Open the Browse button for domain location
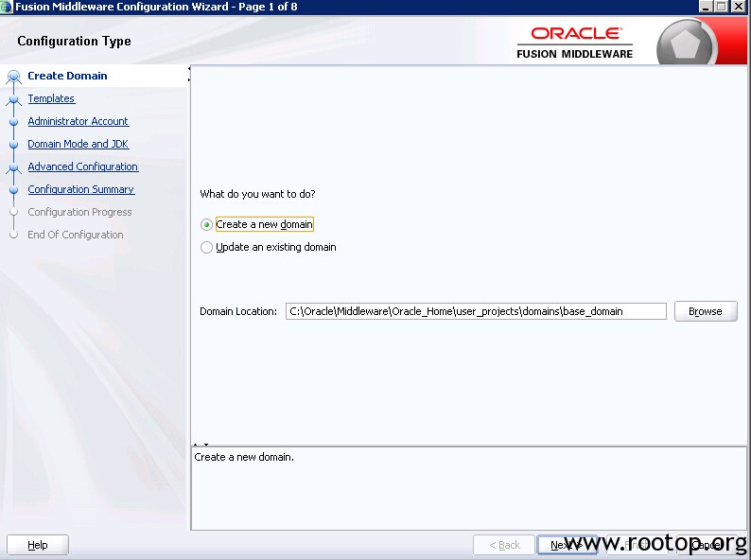 pyautogui.click(x=706, y=311)
